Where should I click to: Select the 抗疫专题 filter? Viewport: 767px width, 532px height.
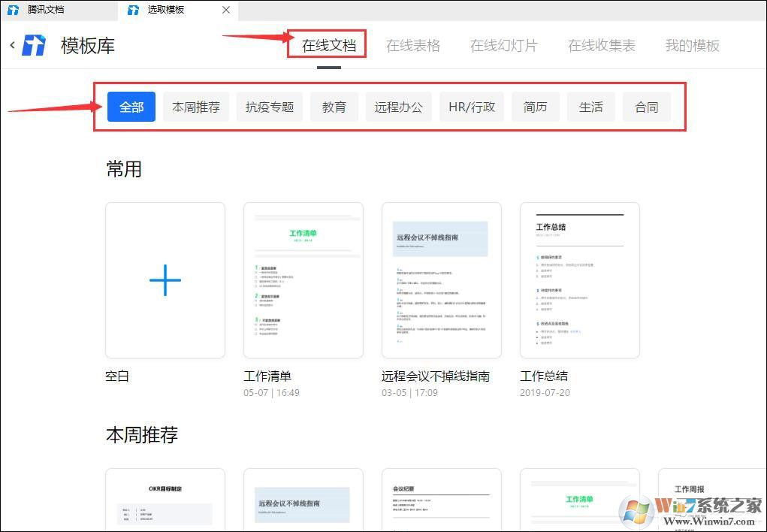click(269, 107)
